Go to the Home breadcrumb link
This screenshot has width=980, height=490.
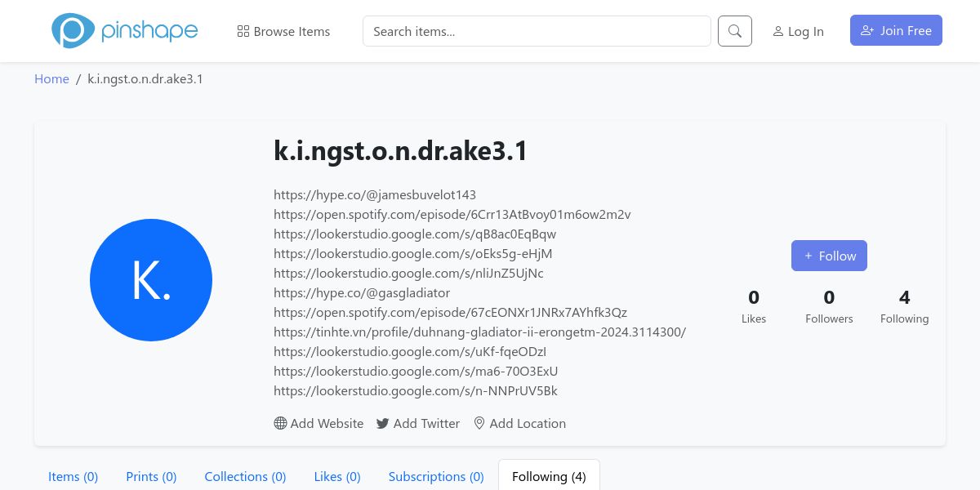click(x=51, y=78)
